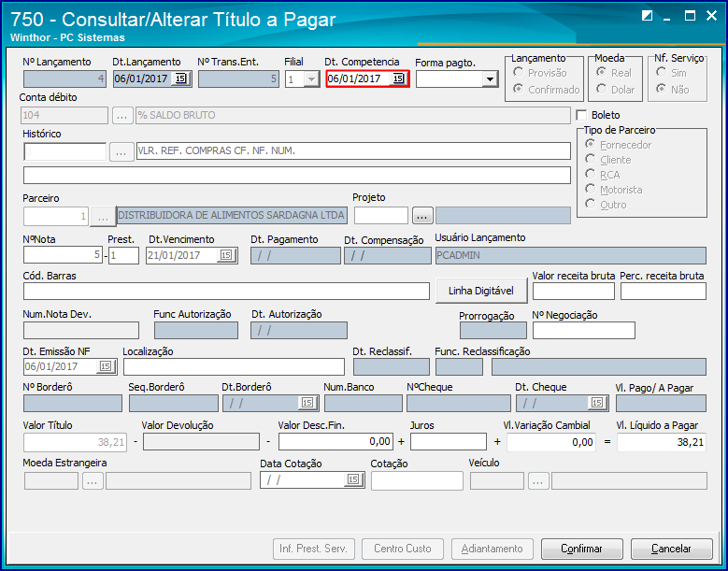Click the NºNota input field
The width and height of the screenshot is (728, 571).
[x=63, y=255]
